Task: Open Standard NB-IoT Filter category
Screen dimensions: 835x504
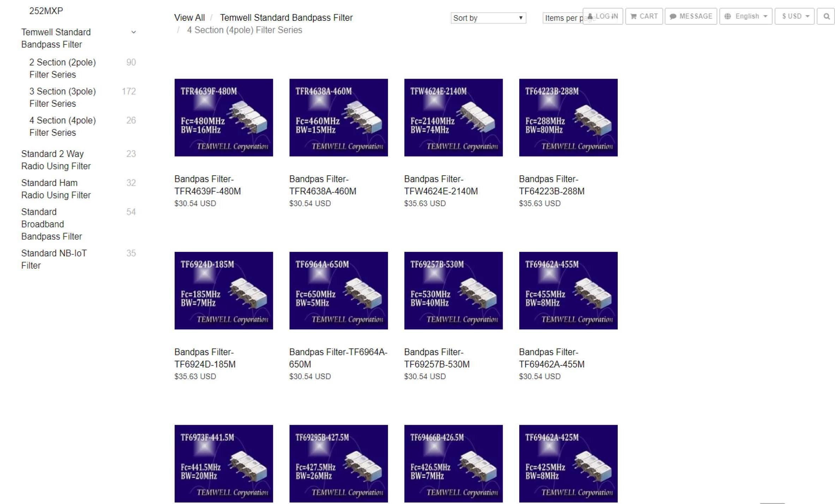Action: [54, 259]
